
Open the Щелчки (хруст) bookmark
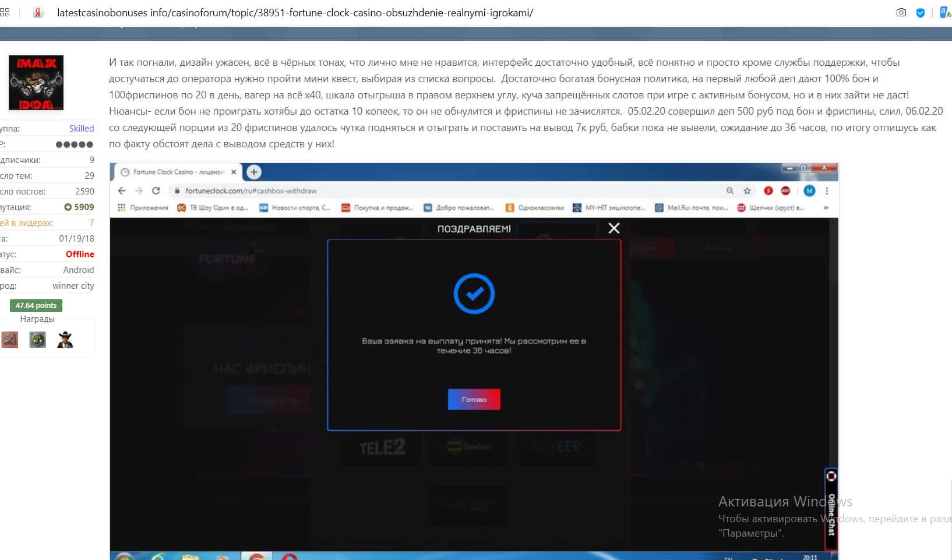[x=770, y=207]
